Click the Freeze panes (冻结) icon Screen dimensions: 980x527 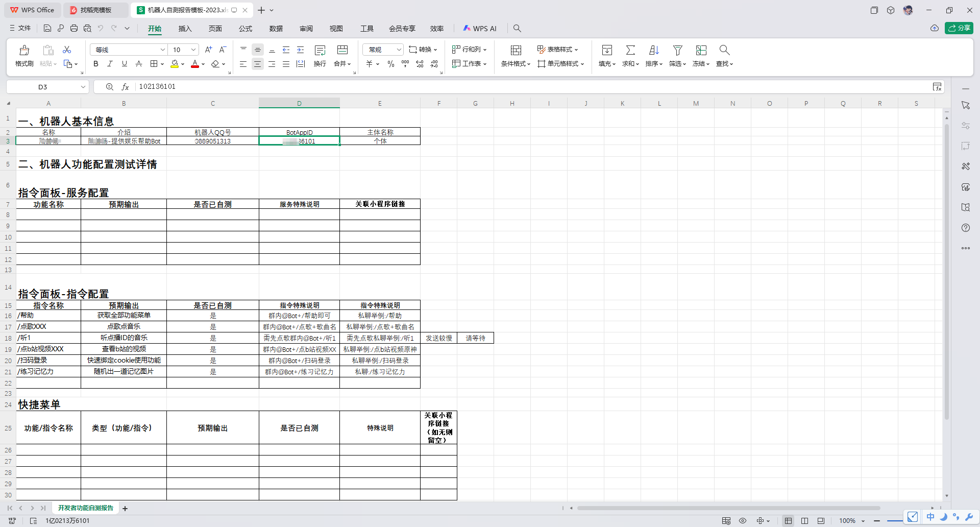pos(701,51)
